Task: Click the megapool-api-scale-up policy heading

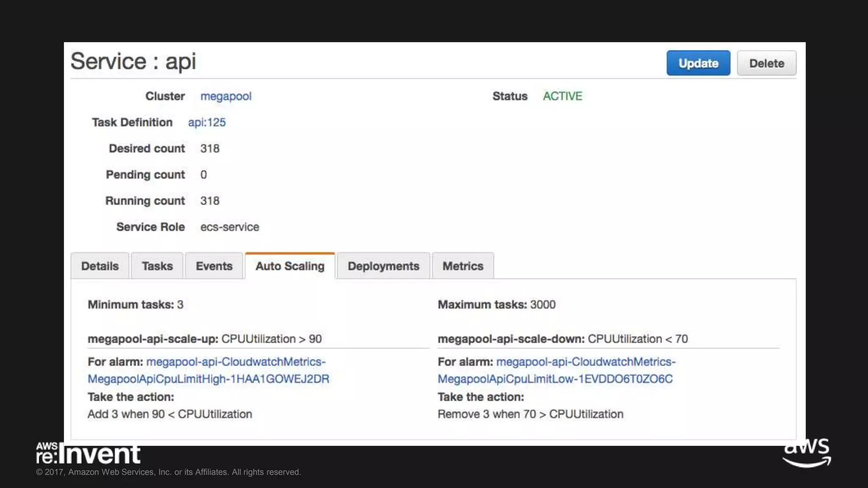Action: click(153, 339)
